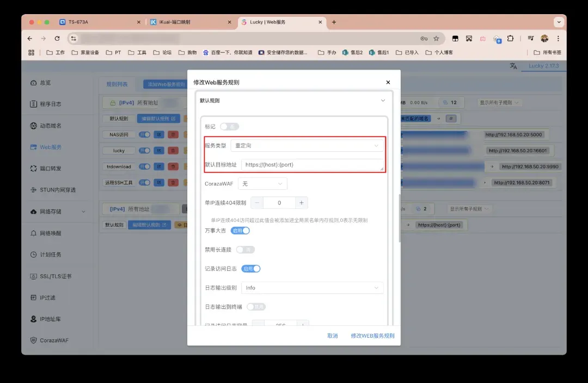Image resolution: width=588 pixels, height=383 pixels.
Task: Click the delete icon for the lucky rule
Action: (x=173, y=151)
